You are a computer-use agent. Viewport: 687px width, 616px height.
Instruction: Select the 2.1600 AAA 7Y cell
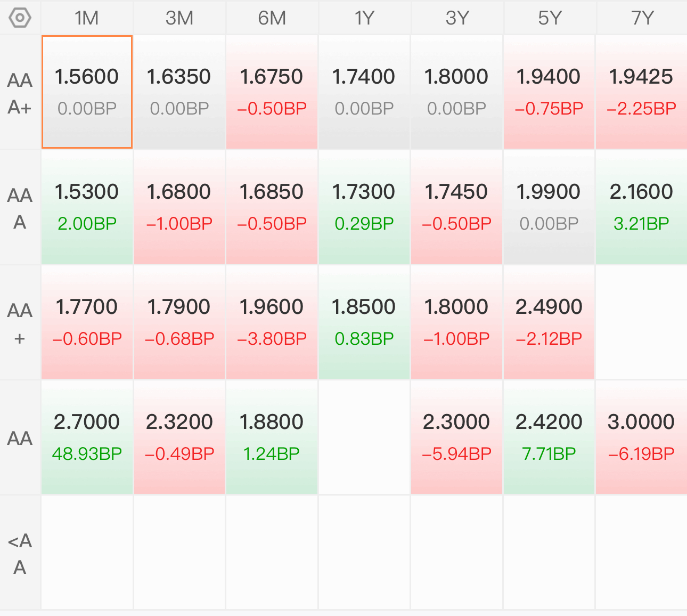(642, 207)
